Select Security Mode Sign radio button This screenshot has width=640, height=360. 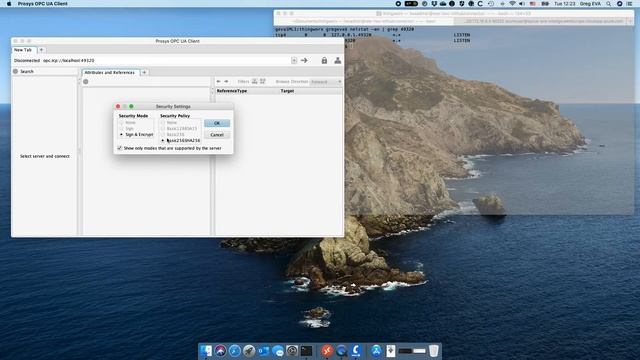coord(122,129)
